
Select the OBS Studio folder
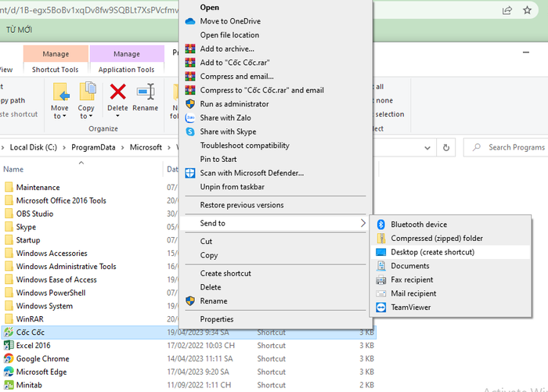point(30,214)
